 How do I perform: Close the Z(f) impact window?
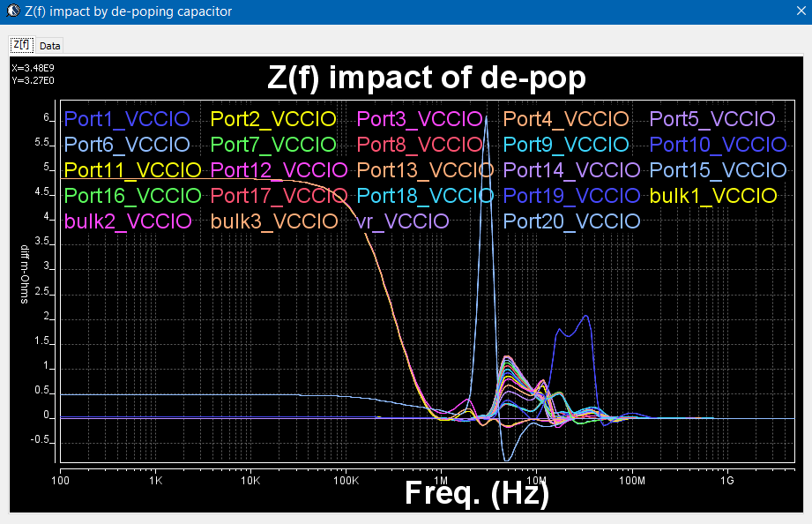[791, 11]
